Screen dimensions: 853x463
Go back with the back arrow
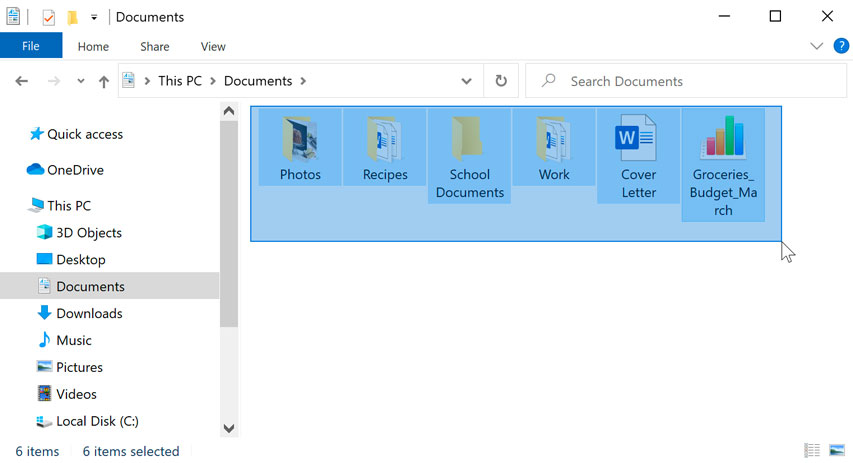[x=22, y=81]
